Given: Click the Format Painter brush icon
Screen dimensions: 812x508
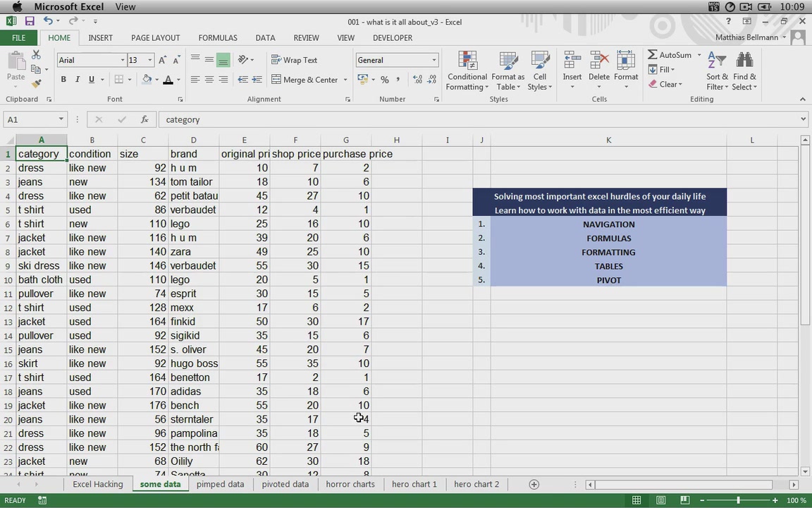Looking at the screenshot, I should click(36, 83).
